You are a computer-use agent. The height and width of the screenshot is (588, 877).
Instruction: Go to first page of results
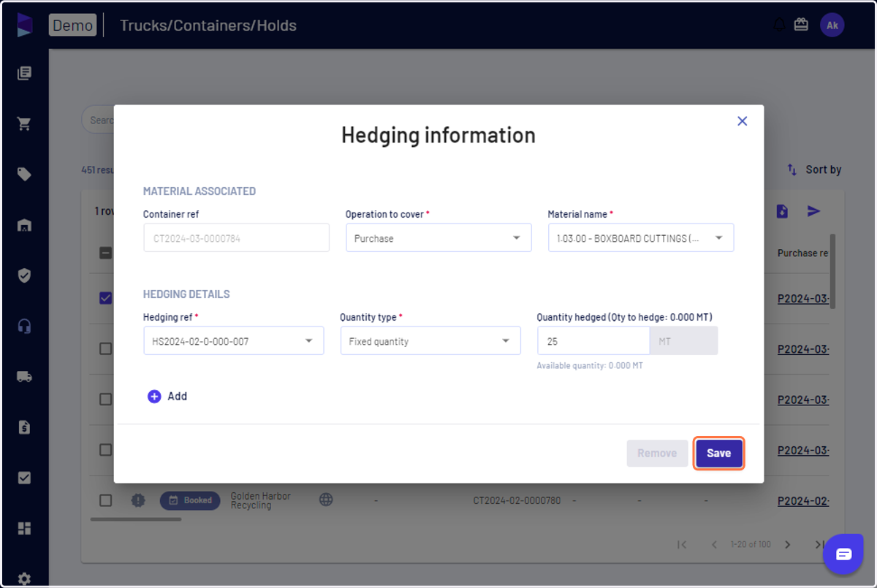(682, 544)
